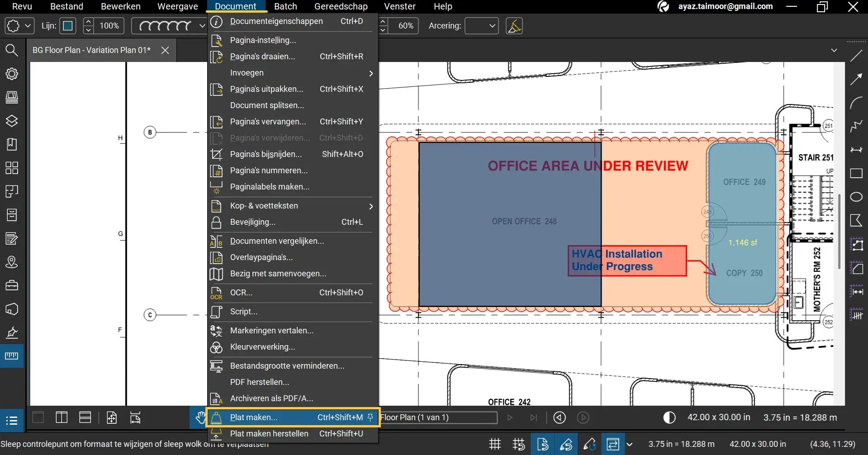This screenshot has width=868, height=455.
Task: Toggle the Reuse button in status bar
Action: point(589,444)
